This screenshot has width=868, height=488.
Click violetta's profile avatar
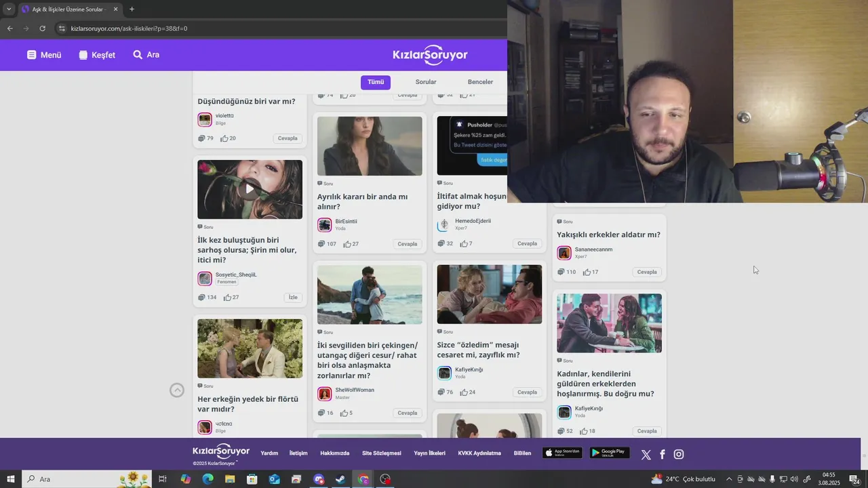coord(205,120)
